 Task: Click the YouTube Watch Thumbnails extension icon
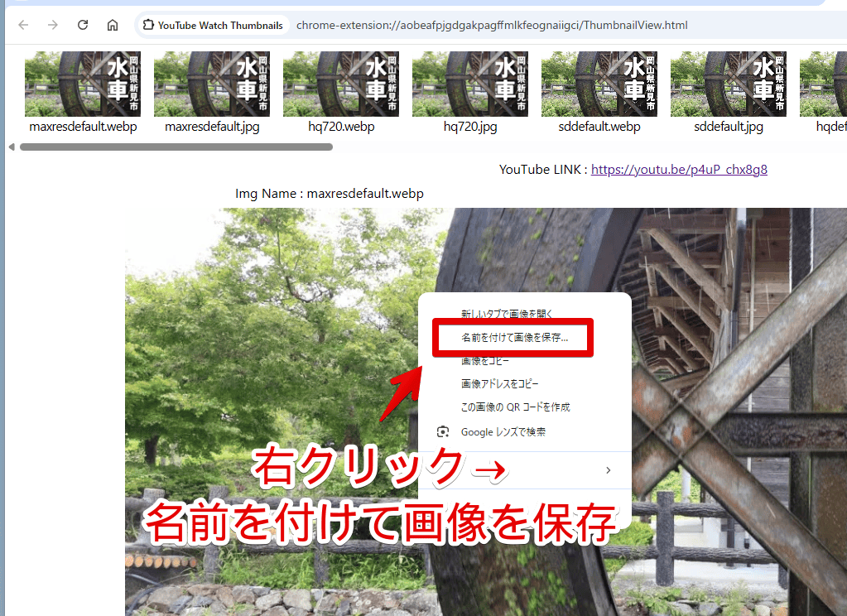click(x=147, y=25)
